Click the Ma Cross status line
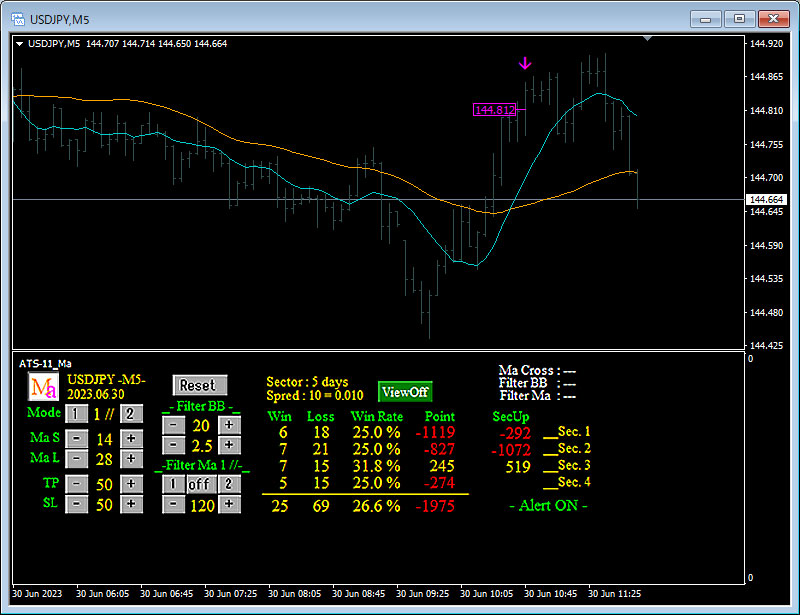The width and height of the screenshot is (800, 615). click(x=537, y=371)
